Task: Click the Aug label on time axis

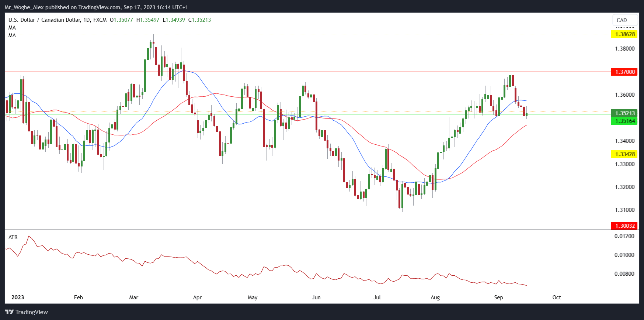Action: point(435,297)
